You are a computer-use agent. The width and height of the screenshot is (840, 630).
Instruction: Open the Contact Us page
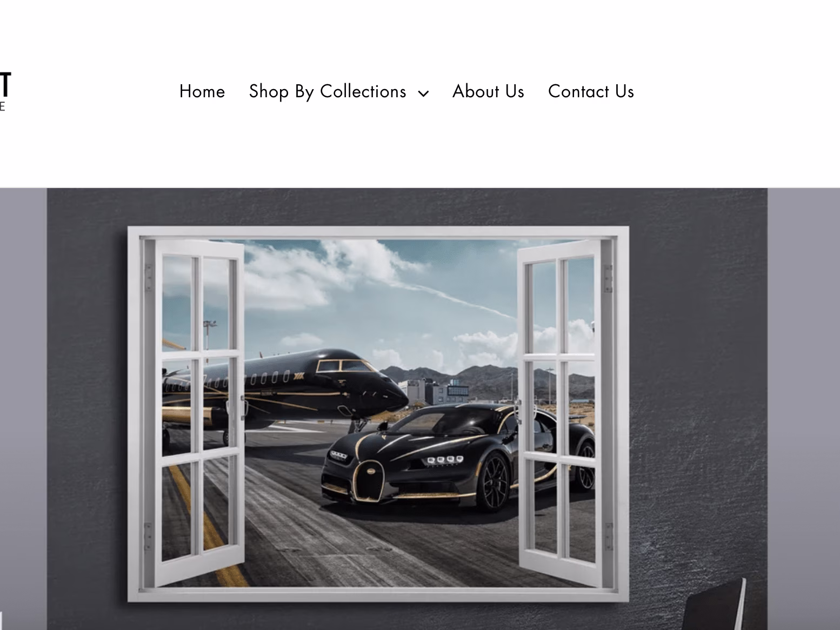(591, 91)
